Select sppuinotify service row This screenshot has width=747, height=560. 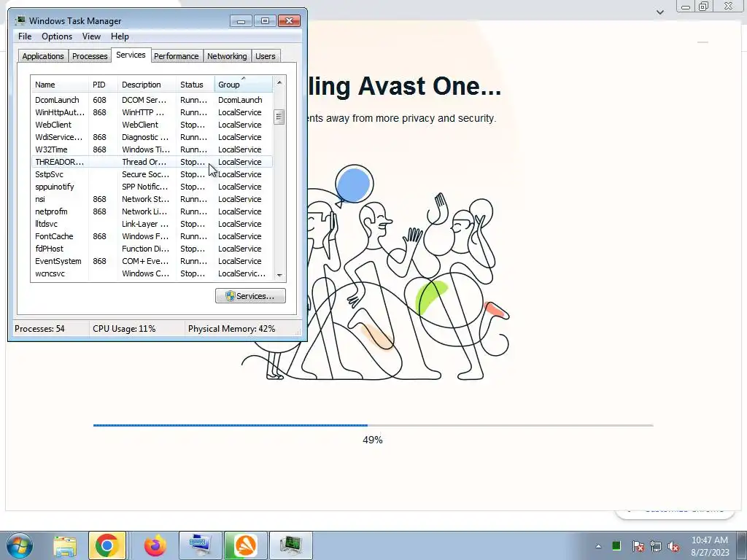152,187
